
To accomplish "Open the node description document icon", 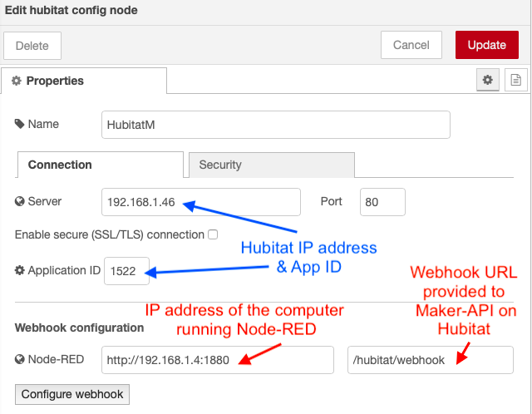I will click(515, 80).
